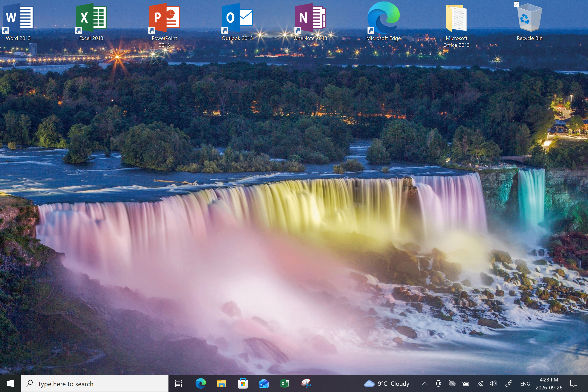This screenshot has width=588, height=392.
Task: Launch Edge from the taskbar
Action: (201, 383)
